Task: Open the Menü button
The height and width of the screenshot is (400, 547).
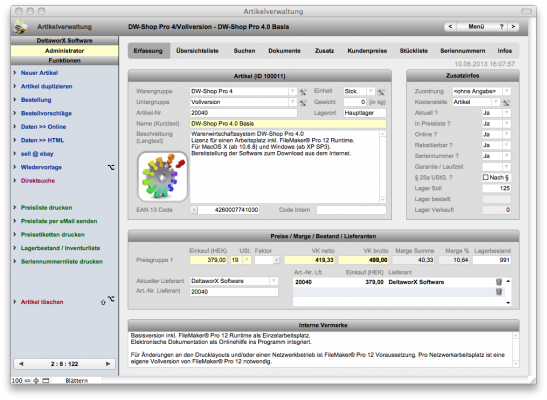Action: 476,27
